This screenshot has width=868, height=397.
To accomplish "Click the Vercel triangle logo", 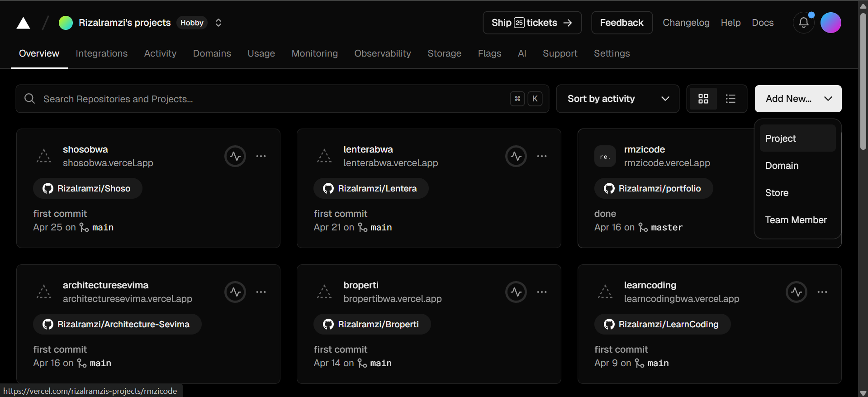I will [23, 23].
